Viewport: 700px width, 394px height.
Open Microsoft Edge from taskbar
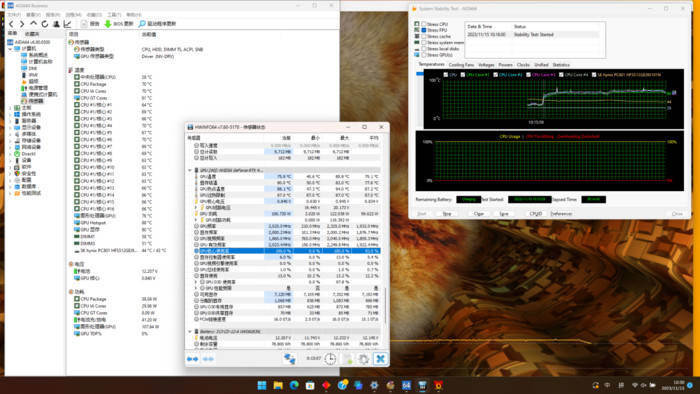[294, 385]
